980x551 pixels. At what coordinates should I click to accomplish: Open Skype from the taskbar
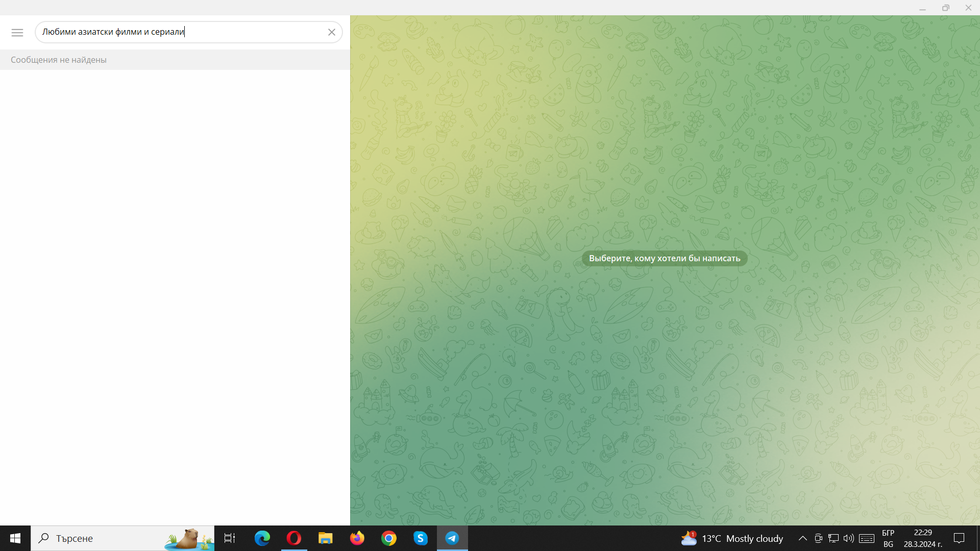point(421,538)
